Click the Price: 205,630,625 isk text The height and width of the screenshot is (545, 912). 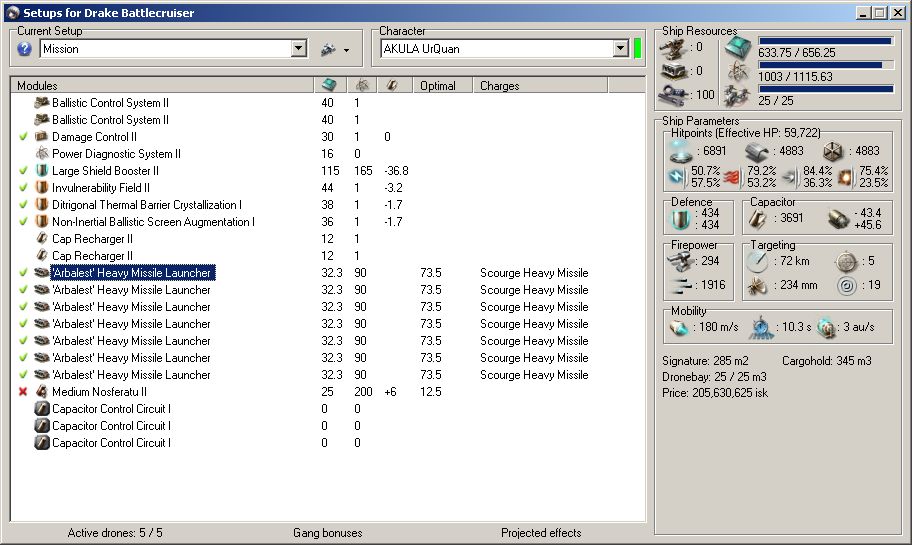715,393
